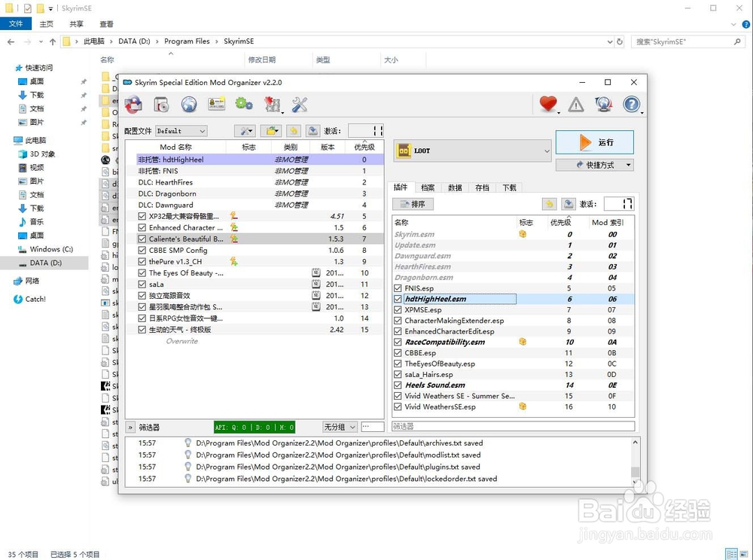Open folder dropdown above mod list
753x560 pixels.
click(271, 130)
